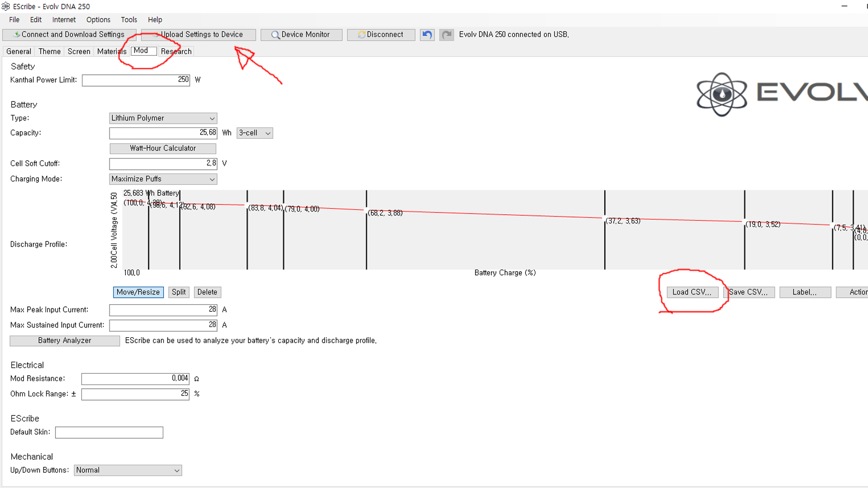
Task: Switch to the Research tab
Action: pos(176,52)
